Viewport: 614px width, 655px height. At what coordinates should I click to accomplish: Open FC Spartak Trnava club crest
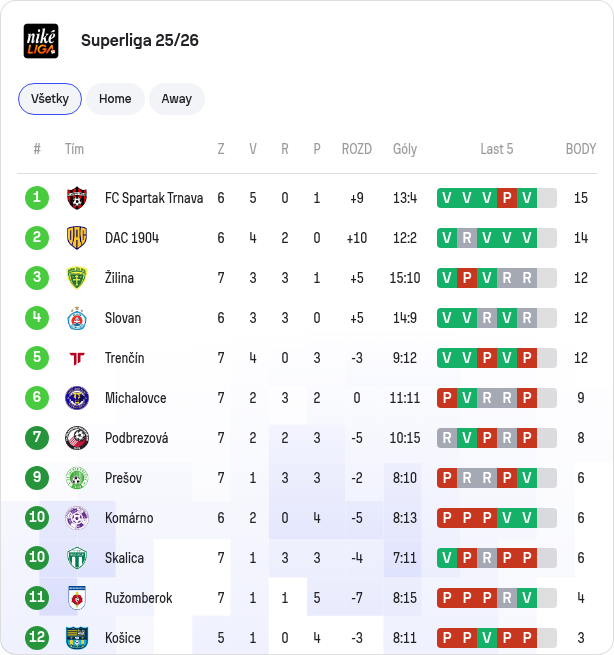[77, 198]
